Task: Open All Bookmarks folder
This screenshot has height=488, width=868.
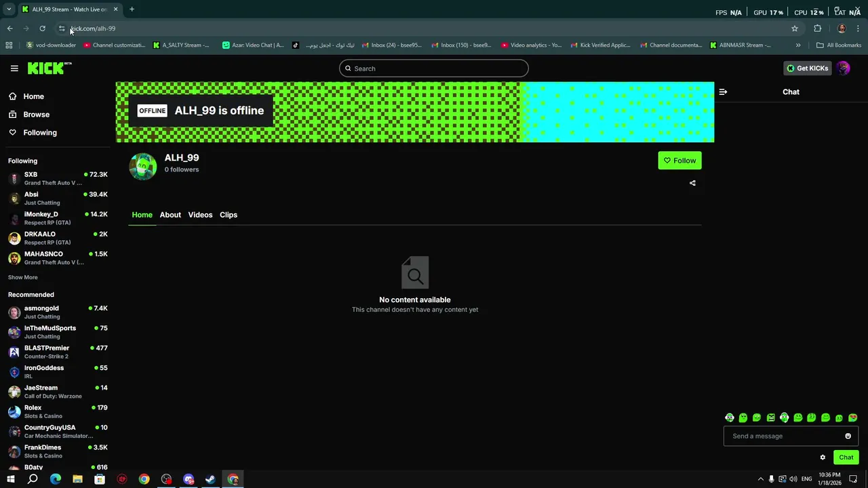Action: pos(839,45)
